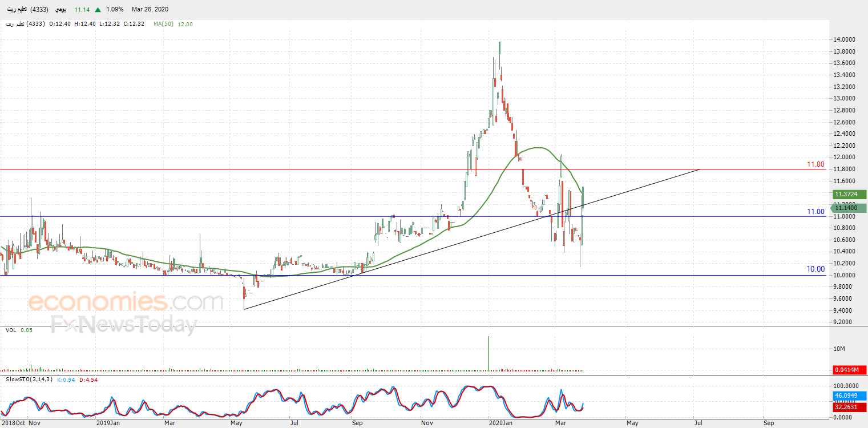Click the tall green volume spike bar
The height and width of the screenshot is (428, 868).
[x=488, y=353]
